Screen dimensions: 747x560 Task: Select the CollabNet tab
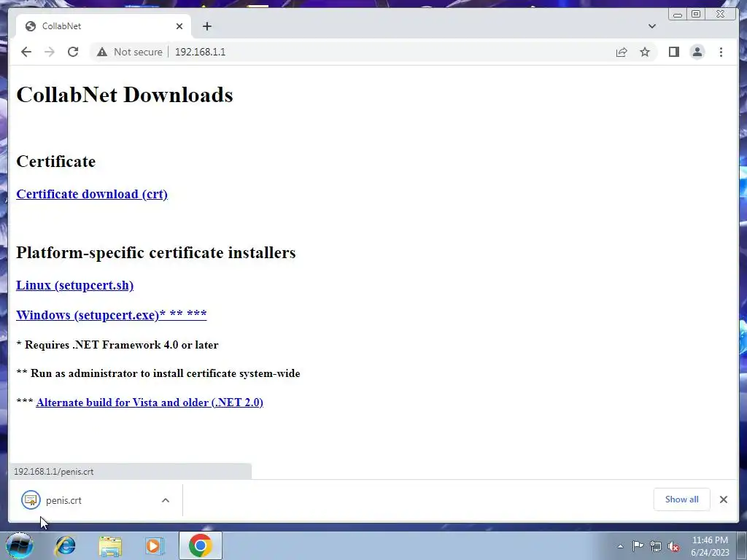click(104, 26)
